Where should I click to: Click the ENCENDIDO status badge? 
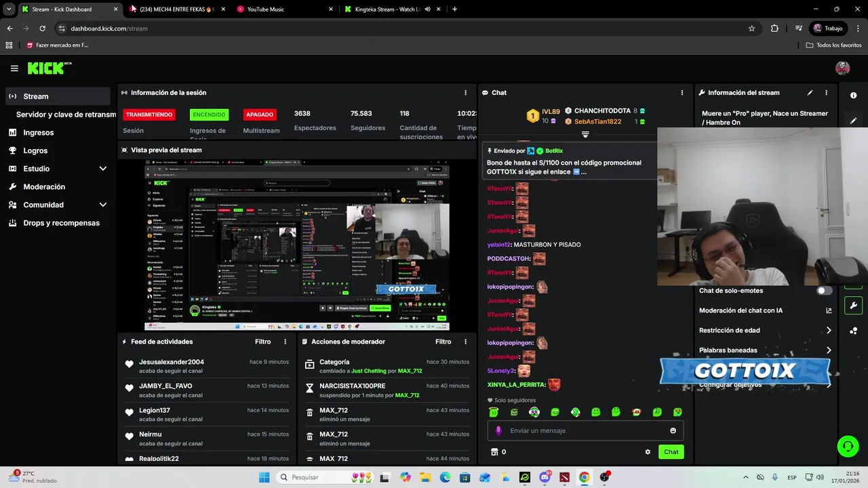click(209, 115)
